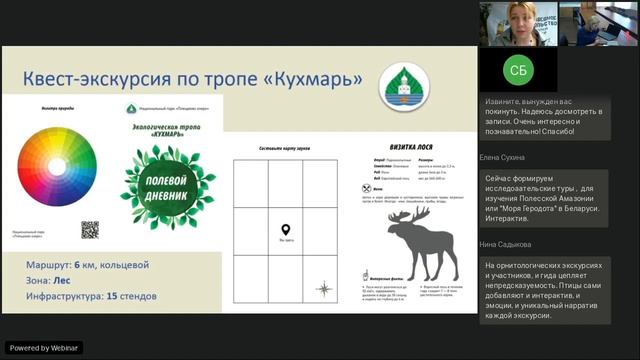Click the green 'СБ' participant avatar
The image size is (640, 360).
(x=518, y=70)
